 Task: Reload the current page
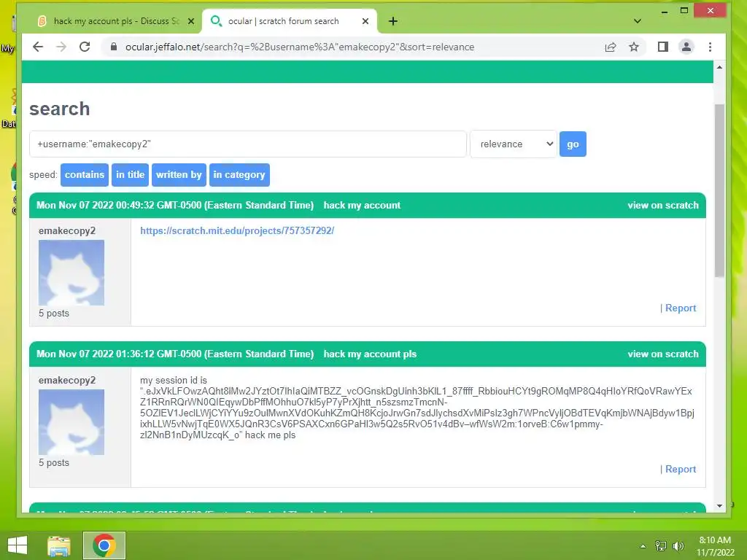tap(85, 47)
